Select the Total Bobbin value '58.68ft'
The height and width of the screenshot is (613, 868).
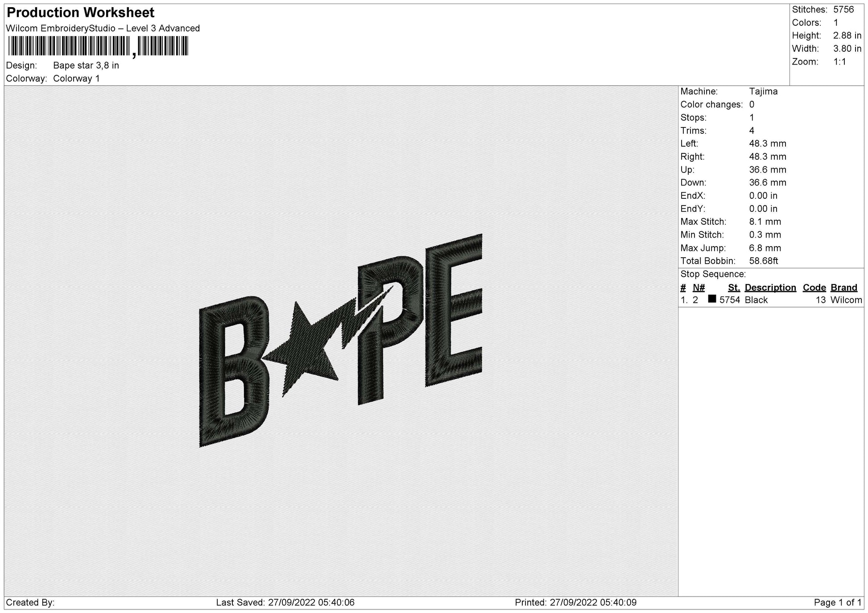[764, 261]
